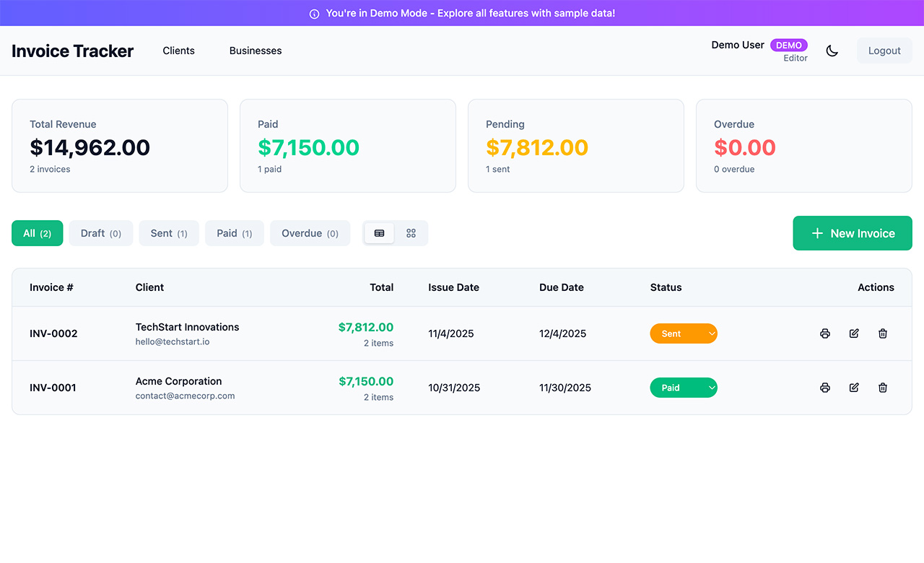
Task: Print invoice INV-0001
Action: click(x=825, y=388)
